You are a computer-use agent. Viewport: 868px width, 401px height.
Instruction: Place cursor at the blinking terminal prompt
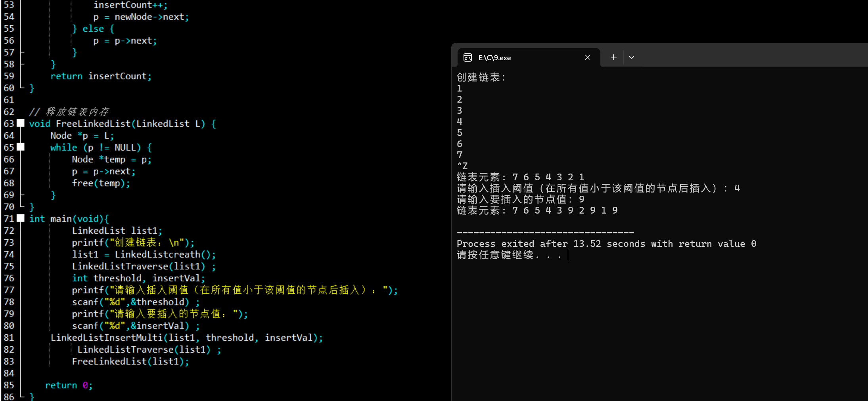[x=568, y=255]
